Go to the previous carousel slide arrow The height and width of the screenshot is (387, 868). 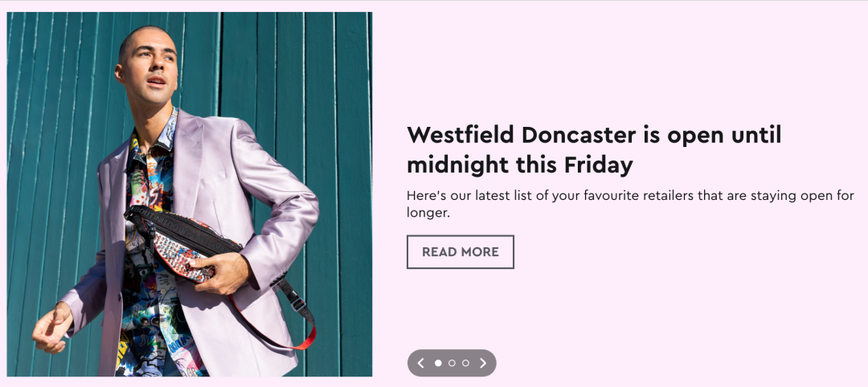pos(420,363)
